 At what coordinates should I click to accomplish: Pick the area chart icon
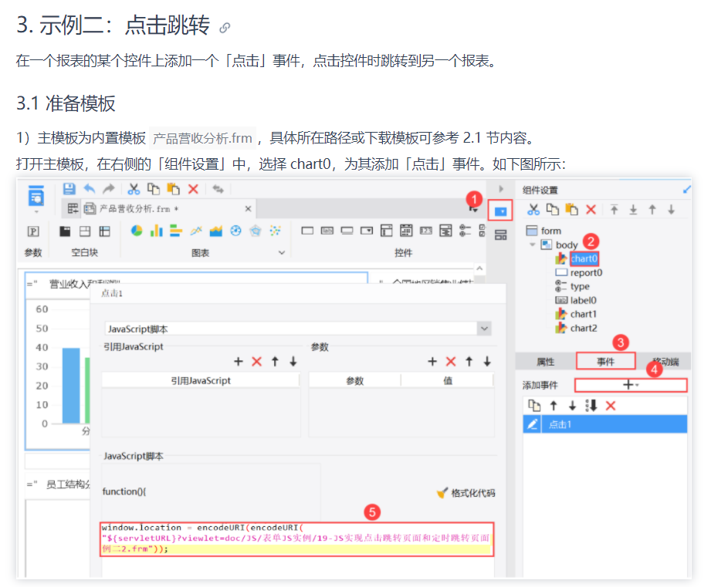click(x=216, y=231)
